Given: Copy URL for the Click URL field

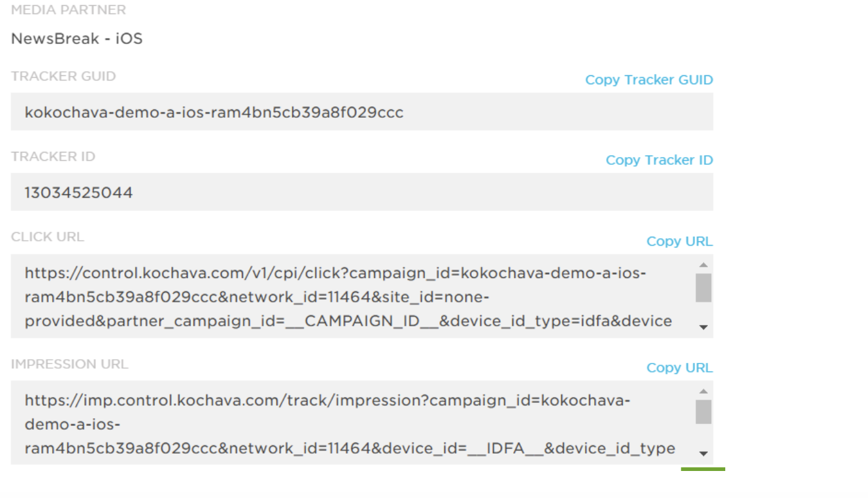Looking at the screenshot, I should click(679, 241).
